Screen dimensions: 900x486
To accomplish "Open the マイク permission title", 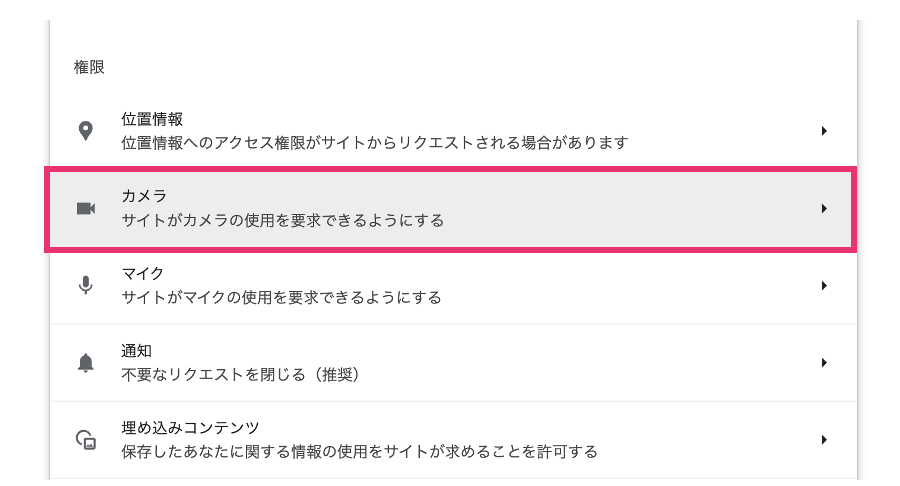I will click(x=143, y=273).
